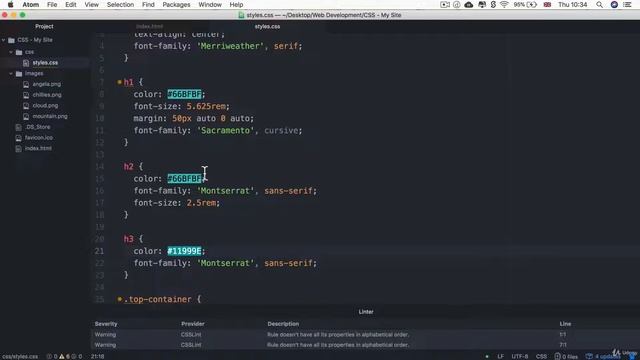Sort linter table by Severity column

coord(106,324)
